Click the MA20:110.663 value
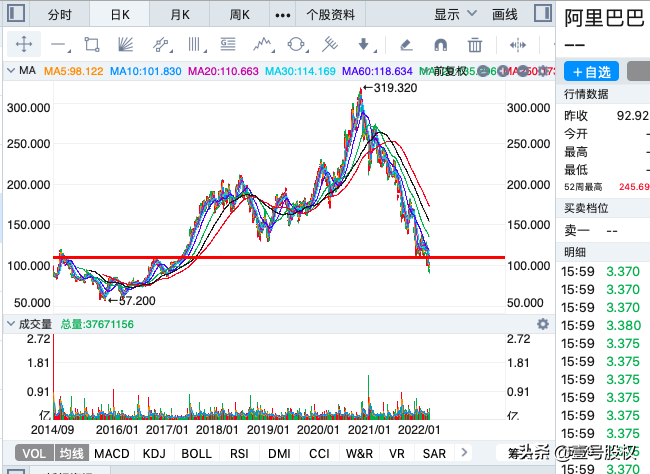This screenshot has width=650, height=474. click(x=223, y=71)
